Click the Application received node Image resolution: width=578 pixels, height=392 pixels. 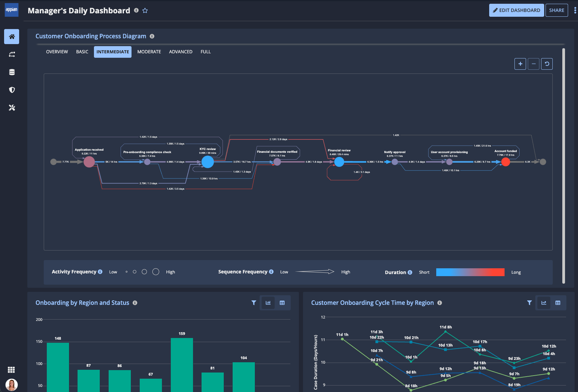[89, 162]
